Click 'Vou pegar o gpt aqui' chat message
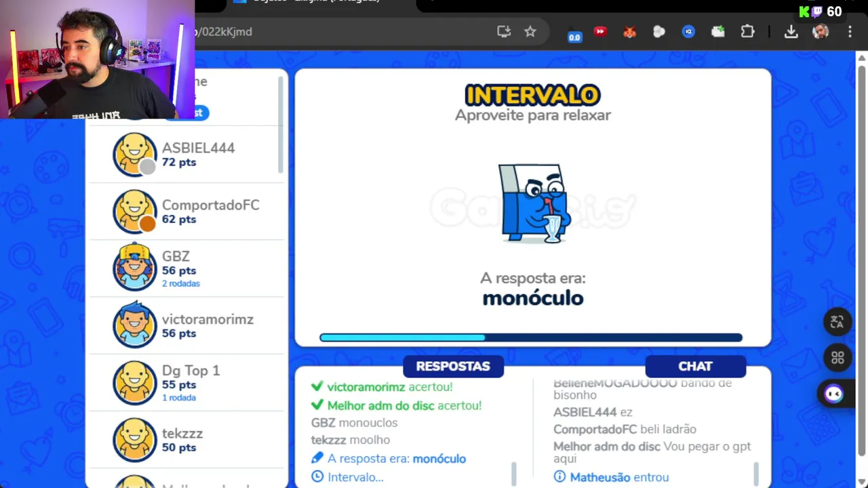868x488 pixels. click(x=652, y=452)
